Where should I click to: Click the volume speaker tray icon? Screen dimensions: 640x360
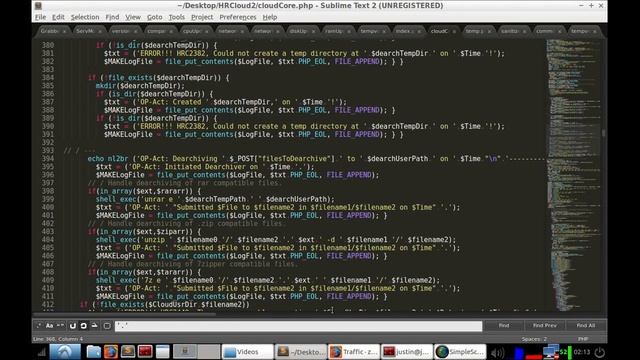point(497,352)
